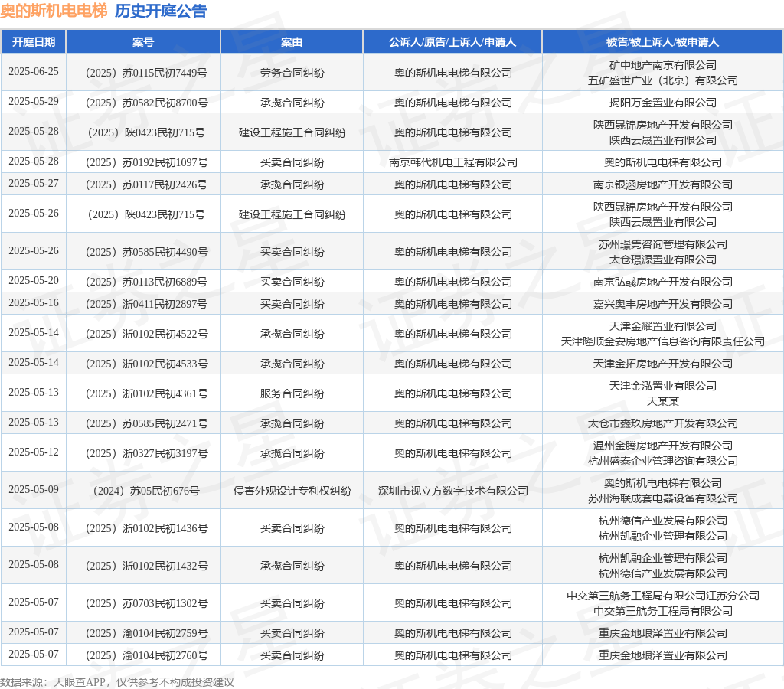Viewport: 784px width, 689px height.
Task: Select case number "苏0585民初2471号"
Action: pos(165,423)
